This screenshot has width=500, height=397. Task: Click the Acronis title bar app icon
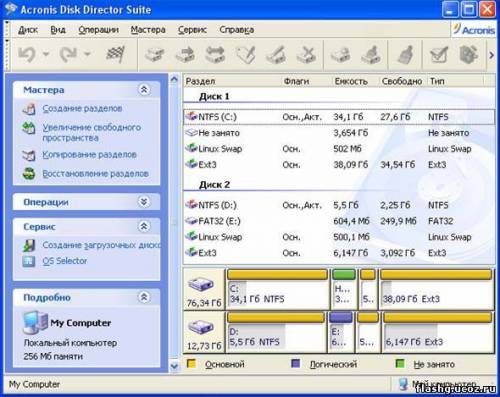(x=11, y=9)
